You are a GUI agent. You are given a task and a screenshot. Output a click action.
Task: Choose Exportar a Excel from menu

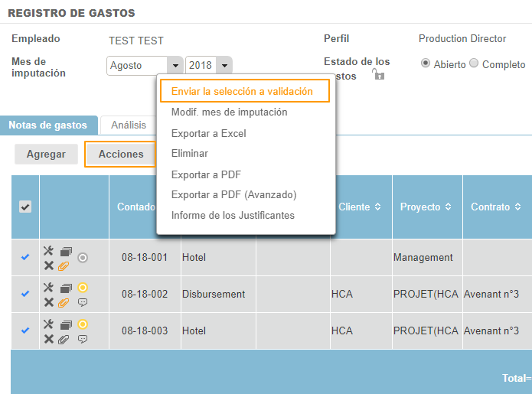(208, 133)
